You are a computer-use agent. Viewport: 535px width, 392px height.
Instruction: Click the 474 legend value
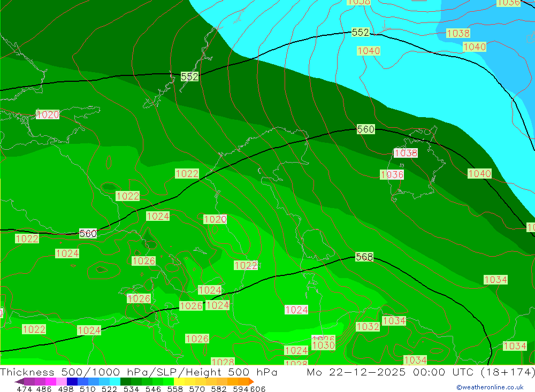[x=24, y=389]
